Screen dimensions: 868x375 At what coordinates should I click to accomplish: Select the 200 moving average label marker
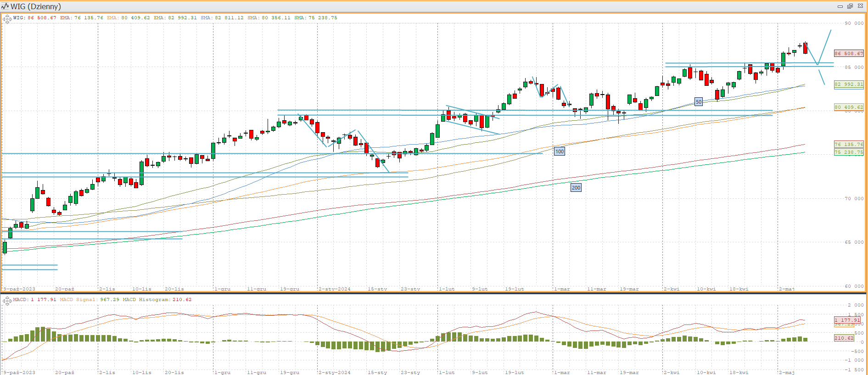tap(576, 188)
